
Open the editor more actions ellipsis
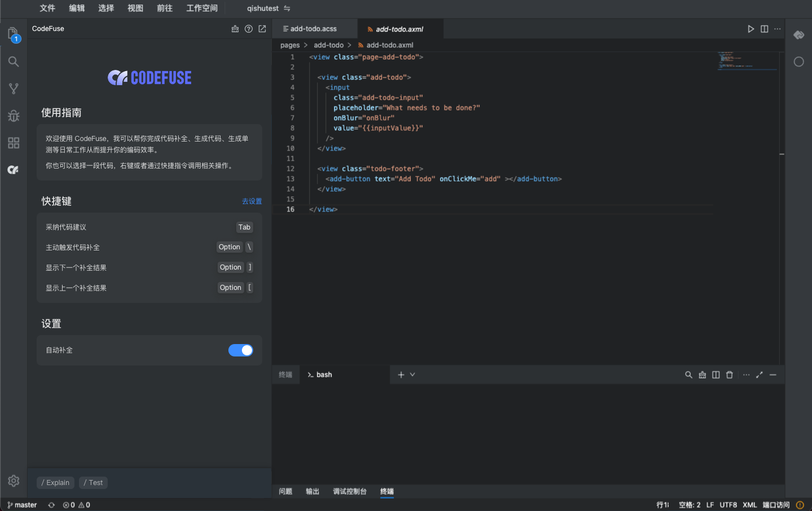pos(778,29)
